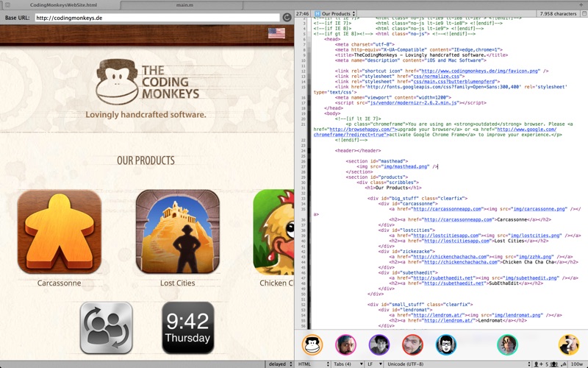Click the OUR PRODUCTS heading in preview
Screen dimensions: 588x368
(x=146, y=160)
